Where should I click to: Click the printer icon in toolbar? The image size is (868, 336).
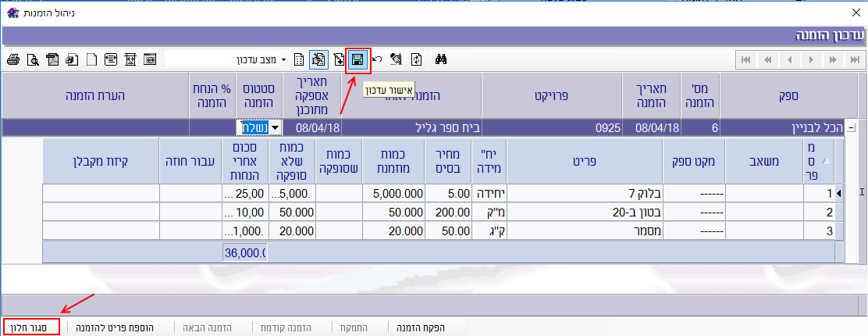point(12,59)
